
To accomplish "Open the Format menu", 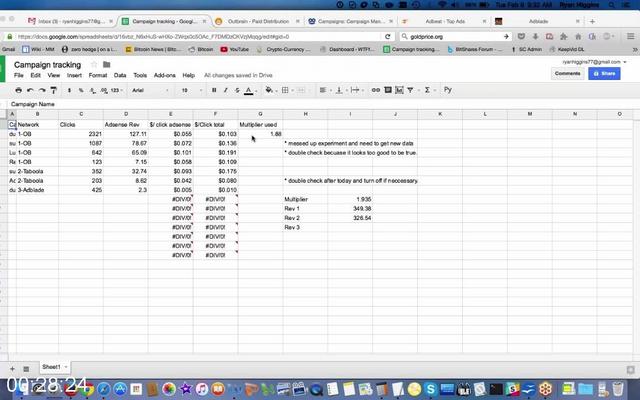I will (98, 76).
